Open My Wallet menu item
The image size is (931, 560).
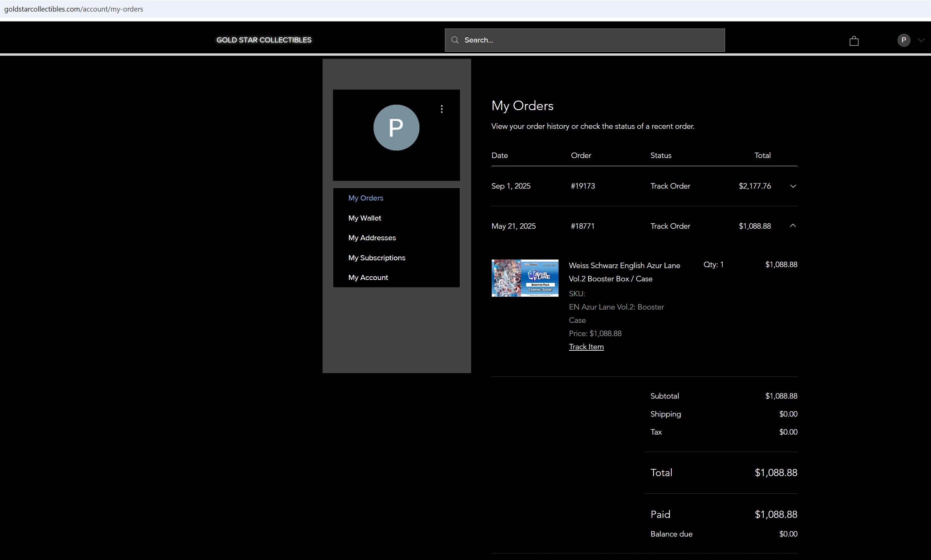(x=364, y=218)
